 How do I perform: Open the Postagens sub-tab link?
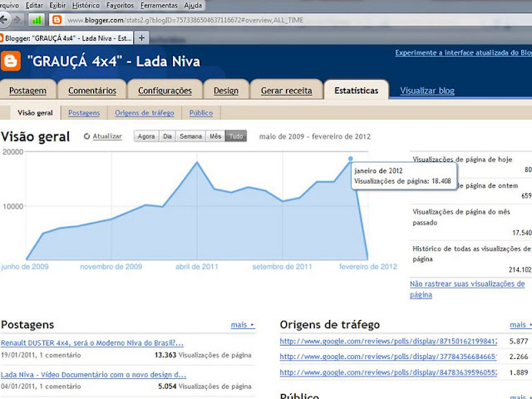click(x=84, y=113)
